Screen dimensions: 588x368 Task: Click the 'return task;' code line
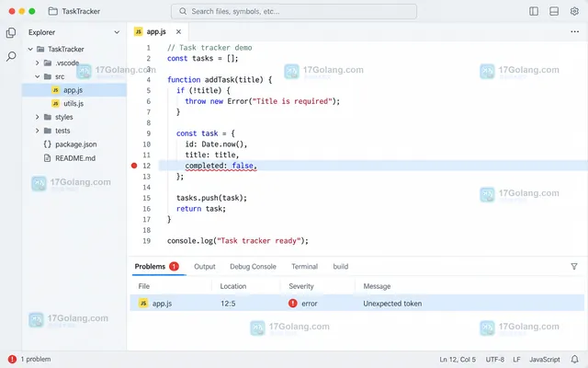[201, 209]
